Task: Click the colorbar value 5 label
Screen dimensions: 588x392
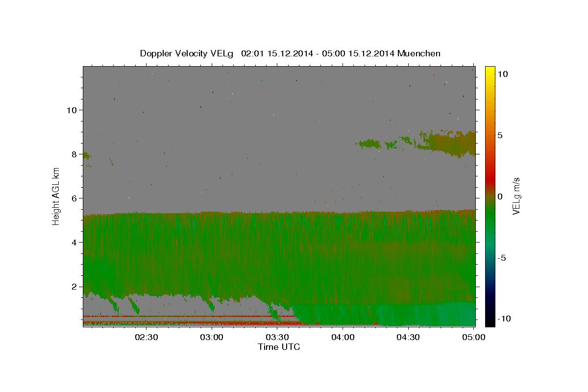Action: point(500,135)
